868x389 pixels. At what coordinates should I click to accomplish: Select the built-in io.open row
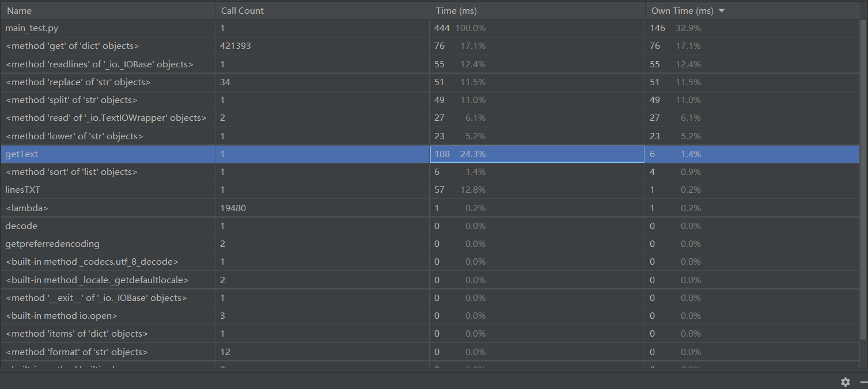coord(430,316)
